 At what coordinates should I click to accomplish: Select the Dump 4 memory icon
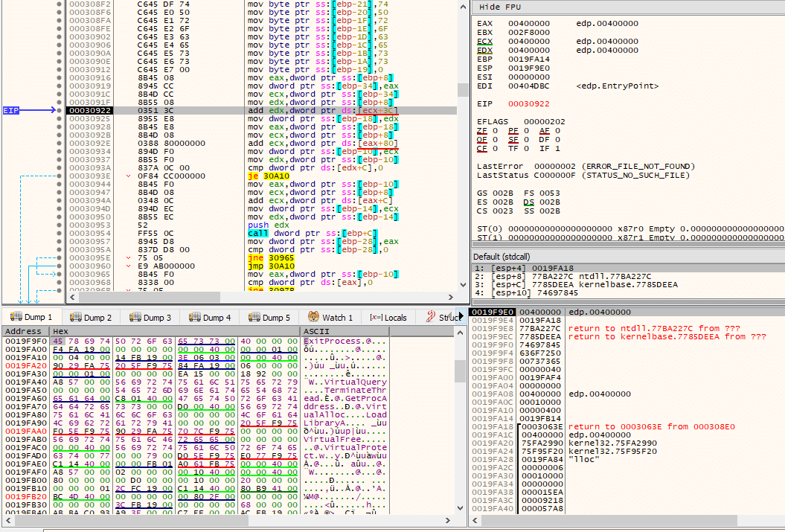pyautogui.click(x=195, y=317)
